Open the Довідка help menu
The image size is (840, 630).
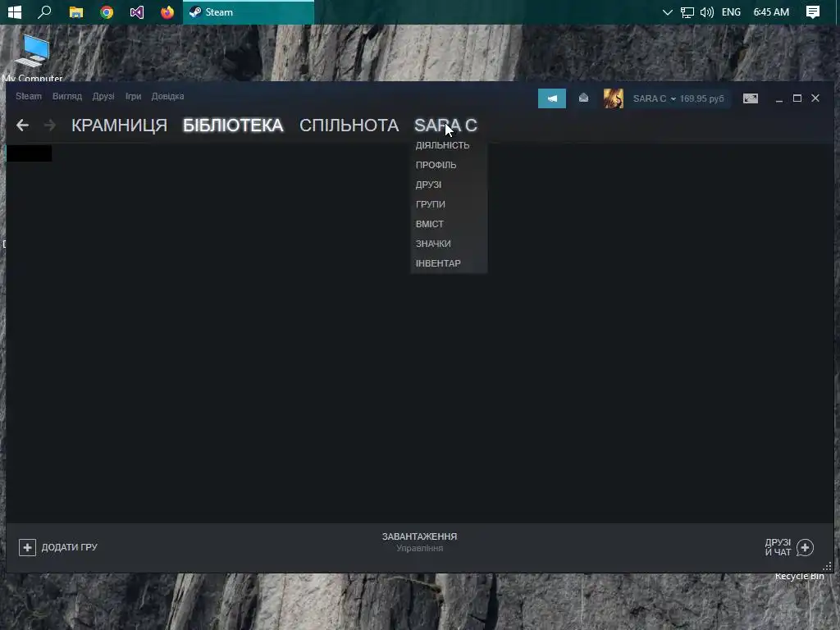(x=167, y=97)
